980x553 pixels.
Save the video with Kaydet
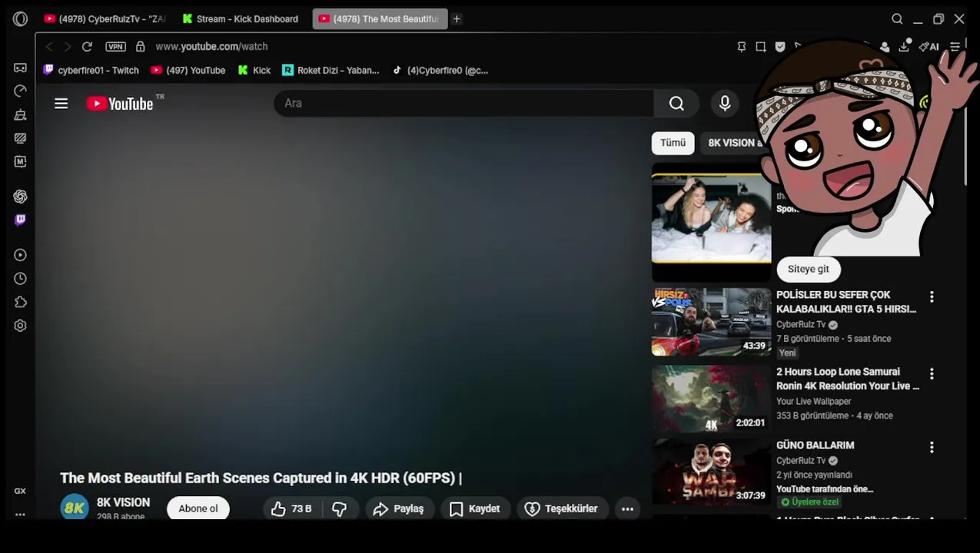click(x=474, y=508)
